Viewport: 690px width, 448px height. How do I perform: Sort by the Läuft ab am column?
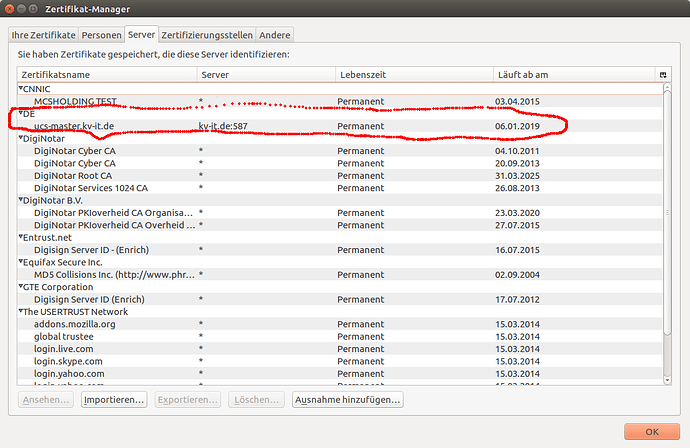(x=572, y=75)
